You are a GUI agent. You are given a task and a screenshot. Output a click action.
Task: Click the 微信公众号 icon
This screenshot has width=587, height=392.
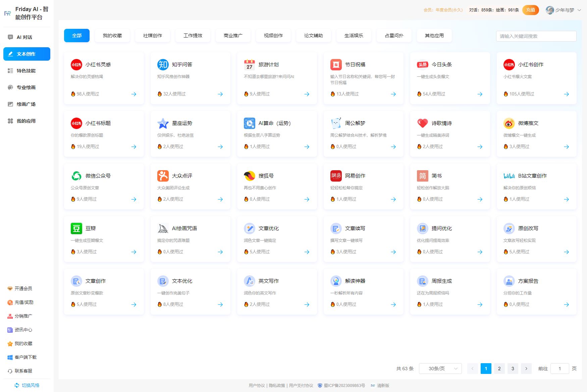[x=76, y=176]
